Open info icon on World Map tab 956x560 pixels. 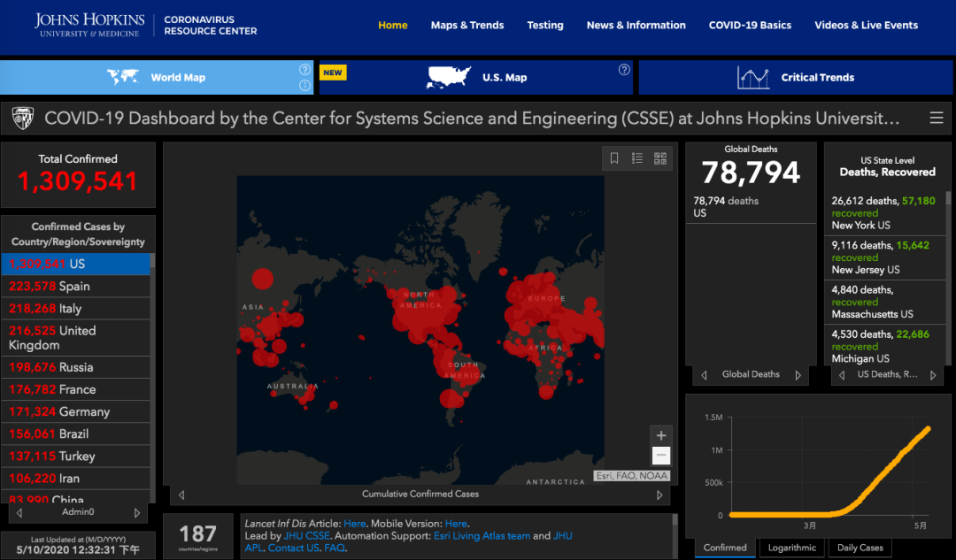305,85
